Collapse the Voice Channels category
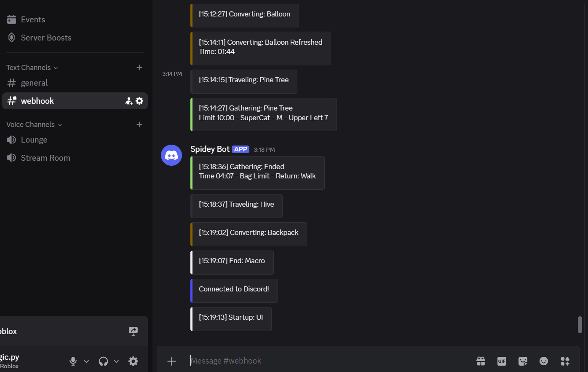The height and width of the screenshot is (372, 588). pyautogui.click(x=34, y=124)
